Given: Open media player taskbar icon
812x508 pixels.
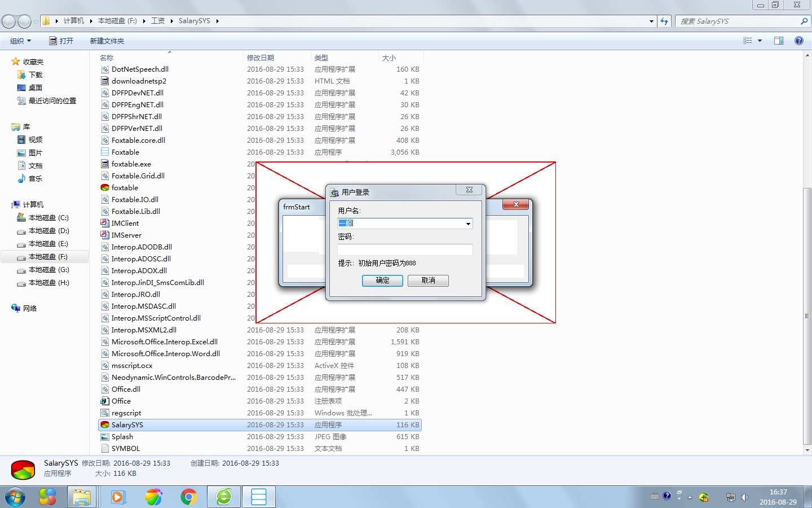Looking at the screenshot, I should pyautogui.click(x=118, y=497).
